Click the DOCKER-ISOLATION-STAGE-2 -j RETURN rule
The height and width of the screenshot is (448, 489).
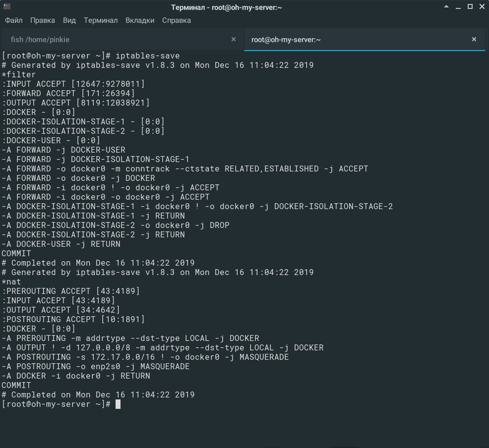[93, 234]
